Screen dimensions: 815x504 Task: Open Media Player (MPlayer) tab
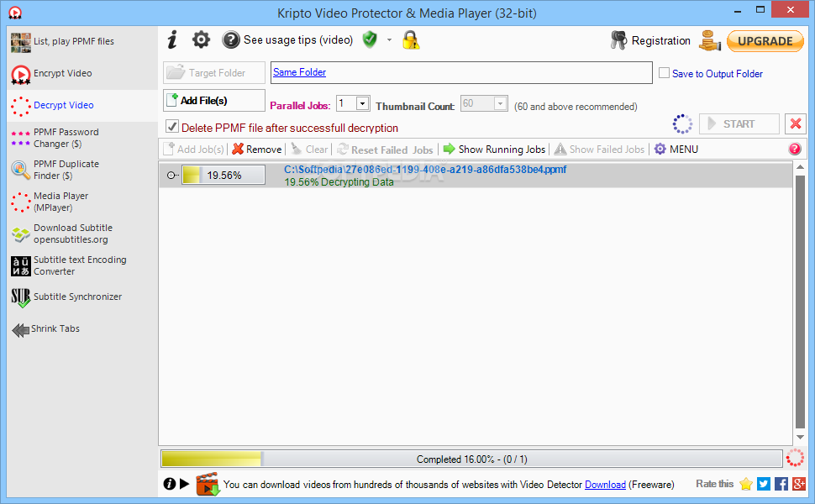82,202
